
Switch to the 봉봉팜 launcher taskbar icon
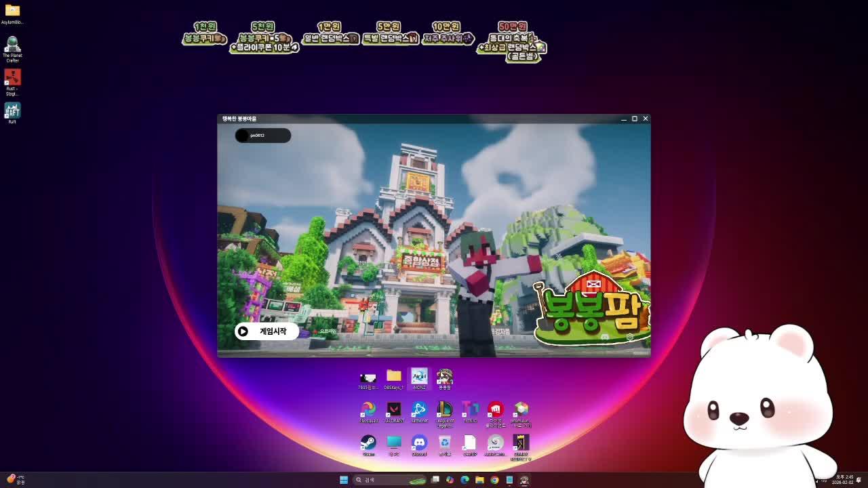[x=524, y=480]
